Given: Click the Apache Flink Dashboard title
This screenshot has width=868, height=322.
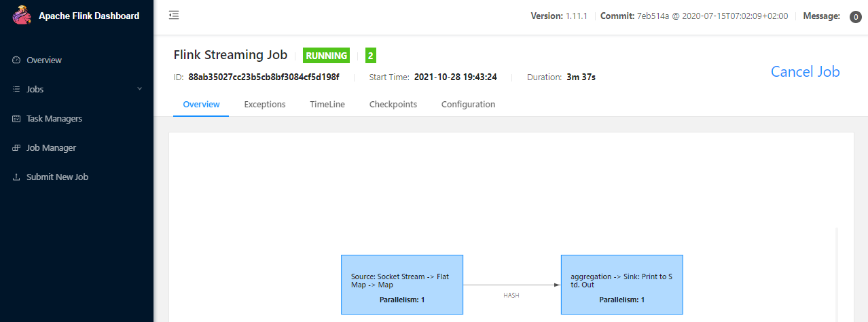Looking at the screenshot, I should [89, 16].
